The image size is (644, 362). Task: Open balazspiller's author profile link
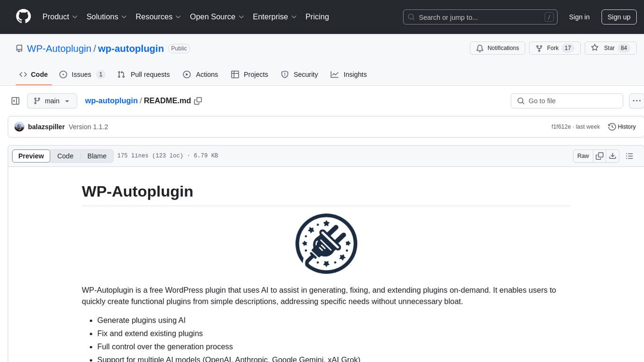[46, 127]
